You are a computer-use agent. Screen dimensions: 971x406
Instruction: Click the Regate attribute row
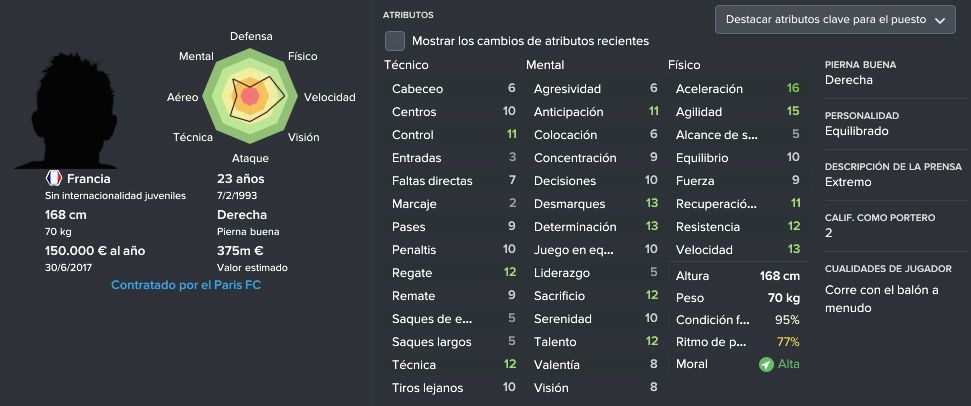click(454, 273)
